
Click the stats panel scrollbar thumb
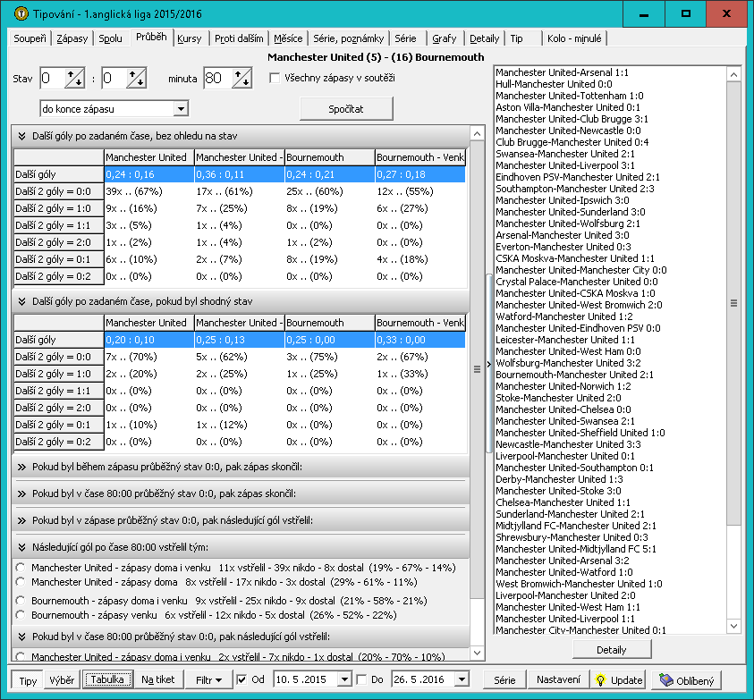point(477,369)
